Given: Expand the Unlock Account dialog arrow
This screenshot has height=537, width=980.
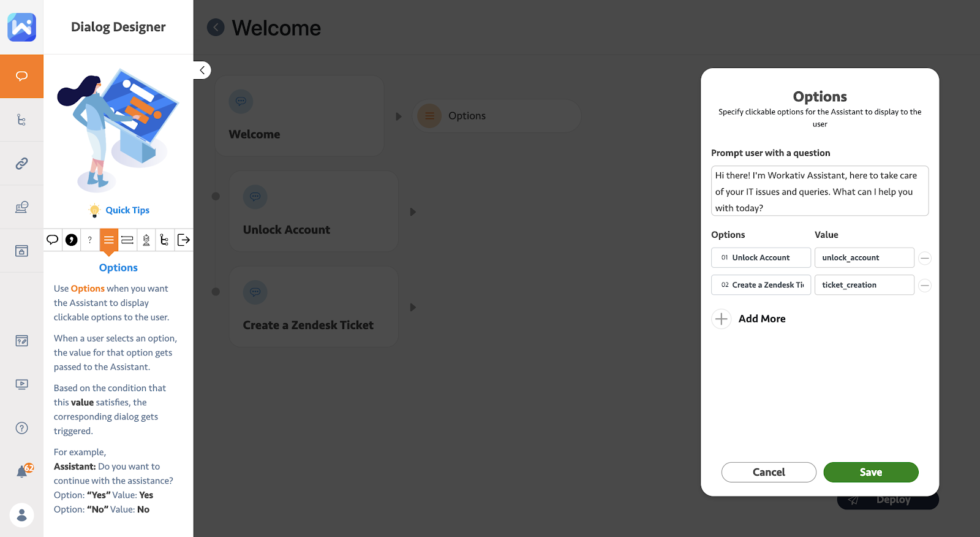Looking at the screenshot, I should [413, 211].
